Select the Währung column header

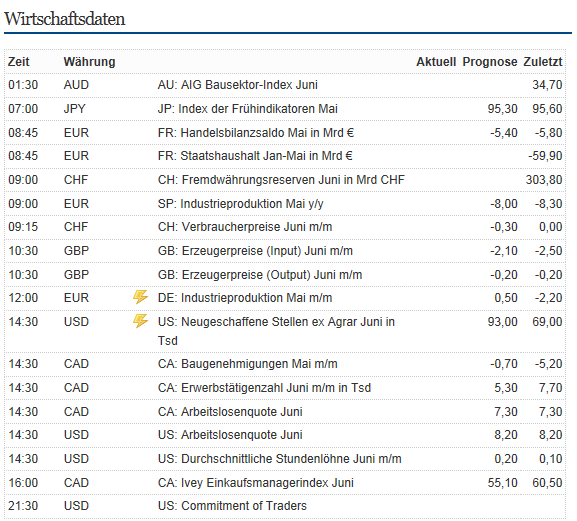pyautogui.click(x=89, y=62)
